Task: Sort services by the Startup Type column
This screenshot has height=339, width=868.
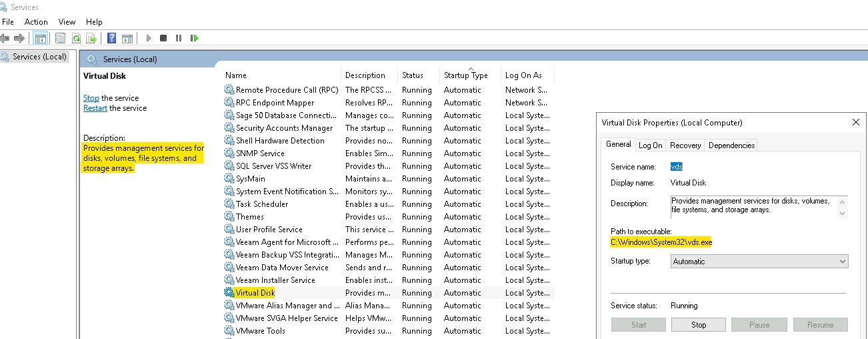Action: tap(465, 75)
